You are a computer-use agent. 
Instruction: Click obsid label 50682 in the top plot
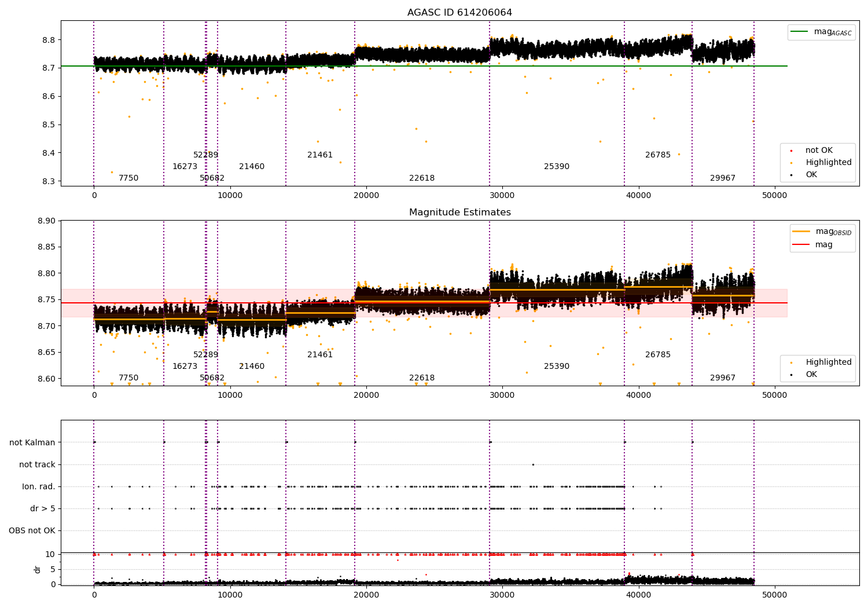click(212, 178)
